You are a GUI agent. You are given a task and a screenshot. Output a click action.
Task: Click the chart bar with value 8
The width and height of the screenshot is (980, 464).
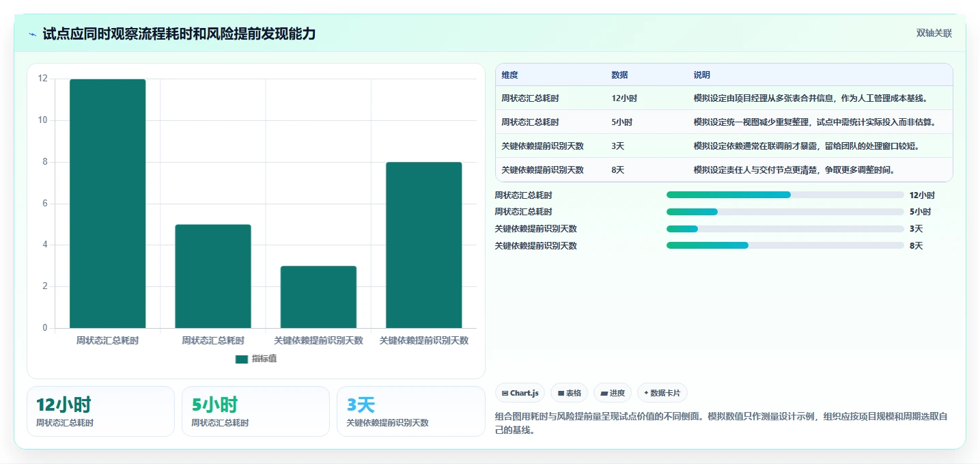pyautogui.click(x=424, y=245)
